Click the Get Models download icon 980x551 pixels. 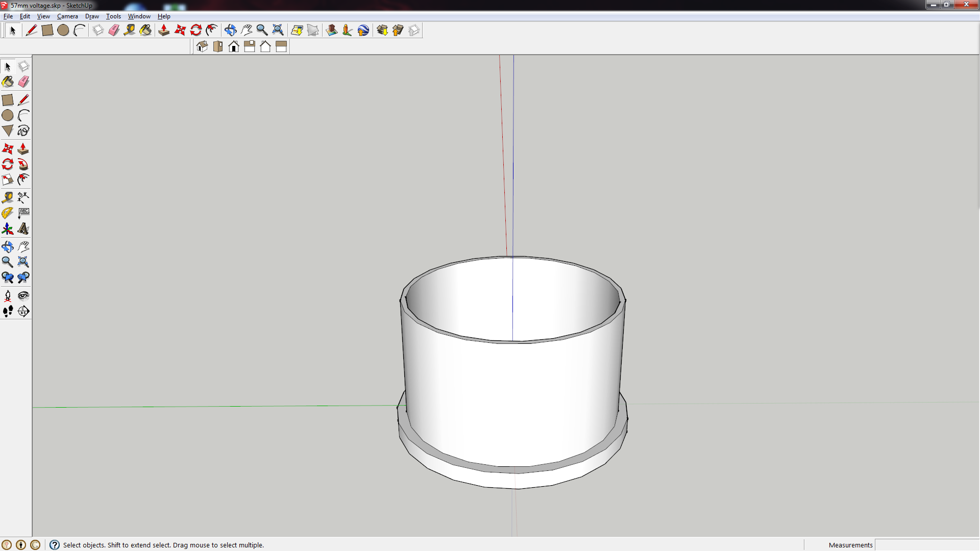point(382,31)
